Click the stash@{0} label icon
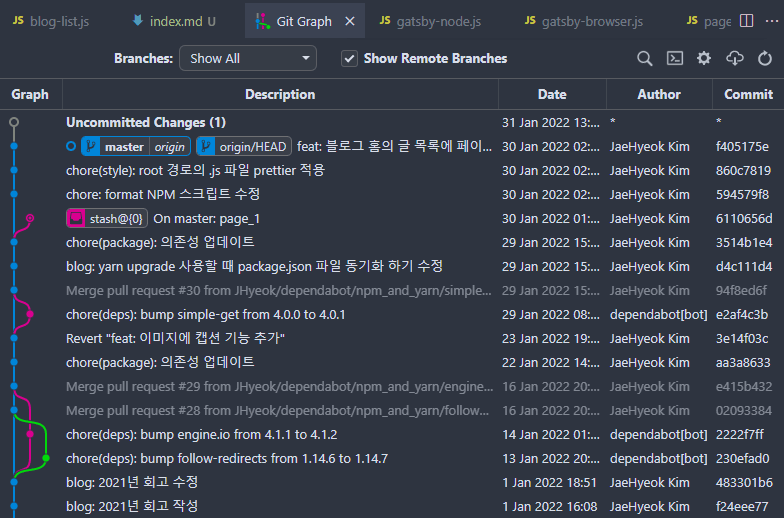This screenshot has width=784, height=518. click(x=76, y=218)
